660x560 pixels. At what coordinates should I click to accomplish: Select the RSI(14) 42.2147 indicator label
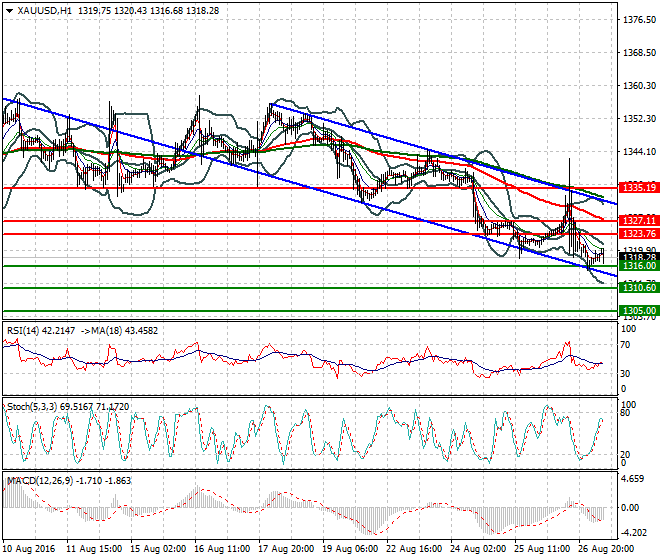(41, 331)
